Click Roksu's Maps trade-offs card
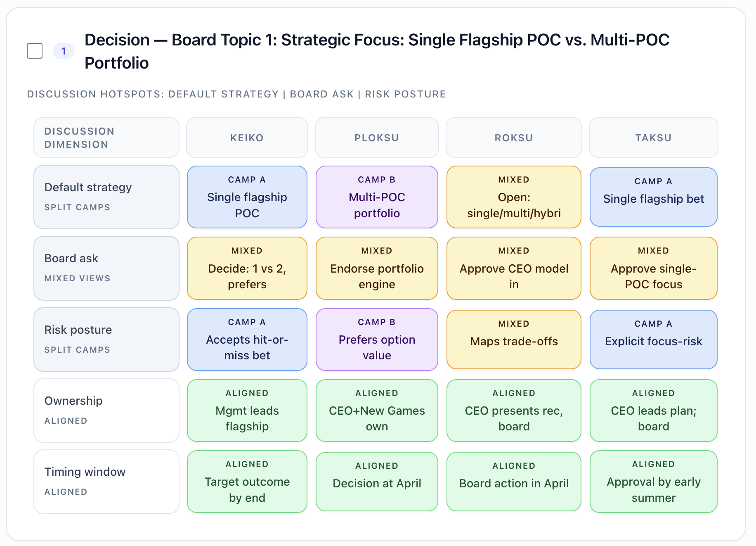 [514, 339]
